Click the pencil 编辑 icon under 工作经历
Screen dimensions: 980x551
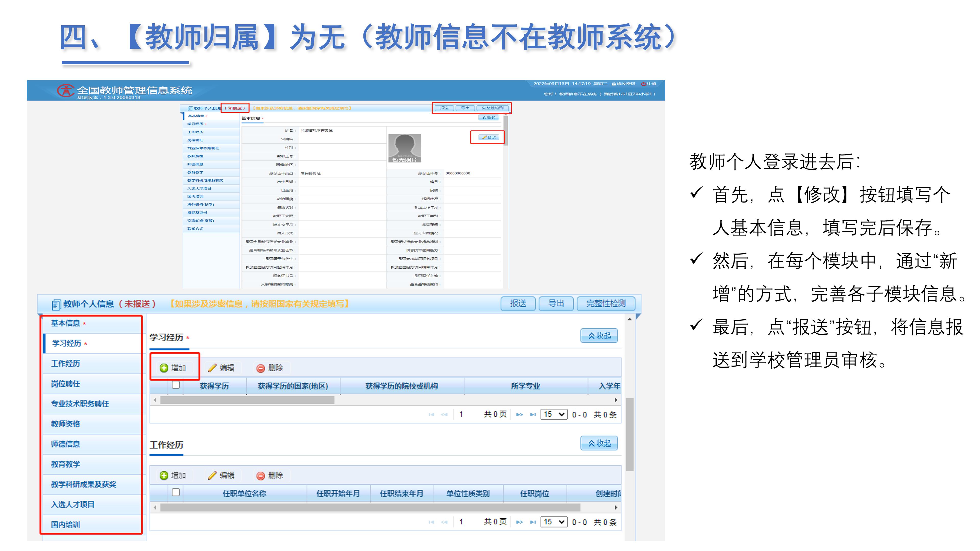[x=212, y=475]
